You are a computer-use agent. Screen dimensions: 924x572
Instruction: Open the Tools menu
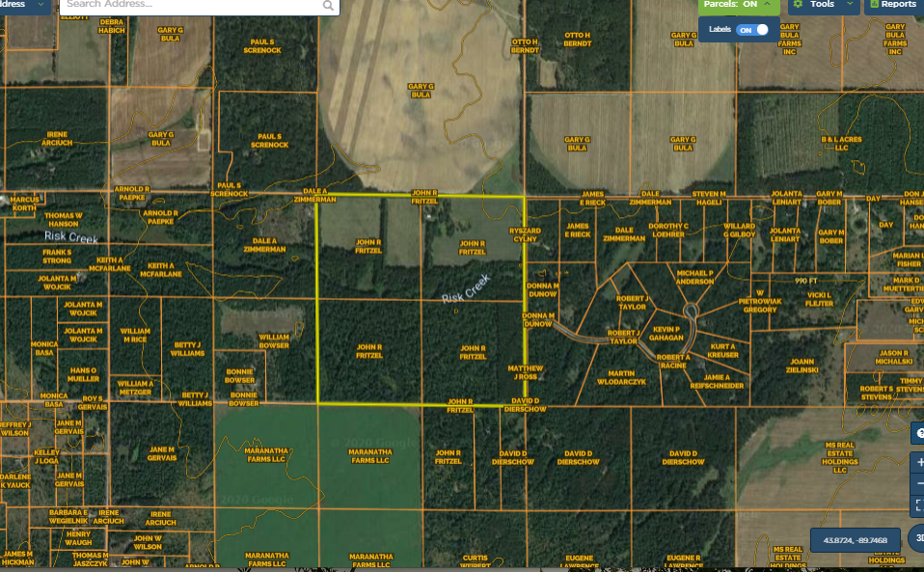822,5
